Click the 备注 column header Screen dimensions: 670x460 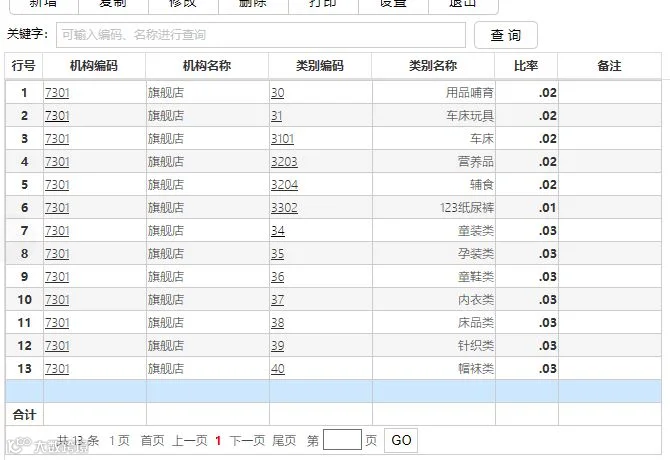pos(609,66)
